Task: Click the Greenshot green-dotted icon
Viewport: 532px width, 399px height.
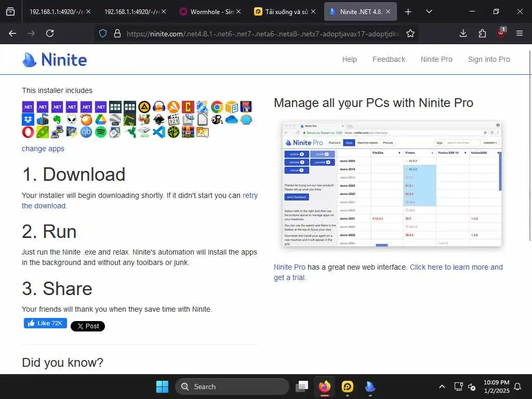Action: tap(130, 120)
